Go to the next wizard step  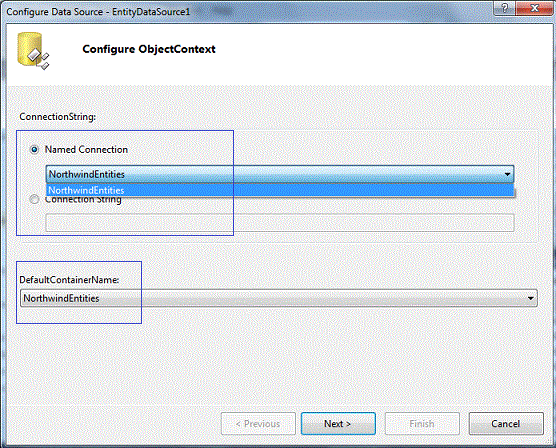point(338,424)
